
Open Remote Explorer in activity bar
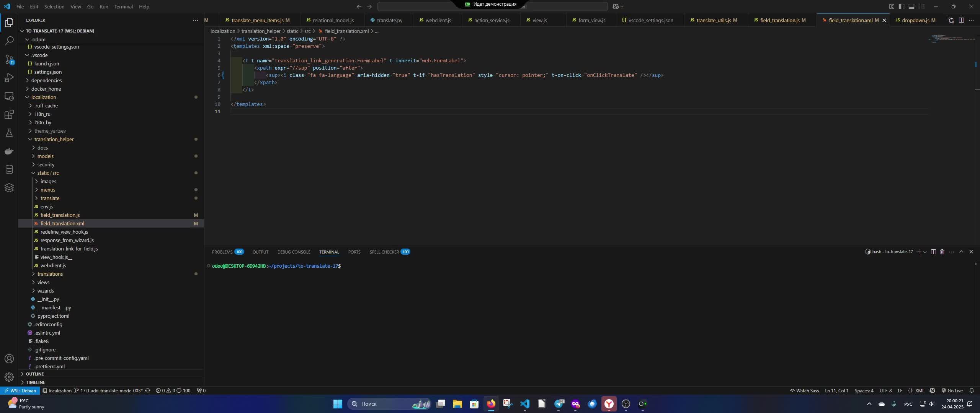click(x=9, y=96)
